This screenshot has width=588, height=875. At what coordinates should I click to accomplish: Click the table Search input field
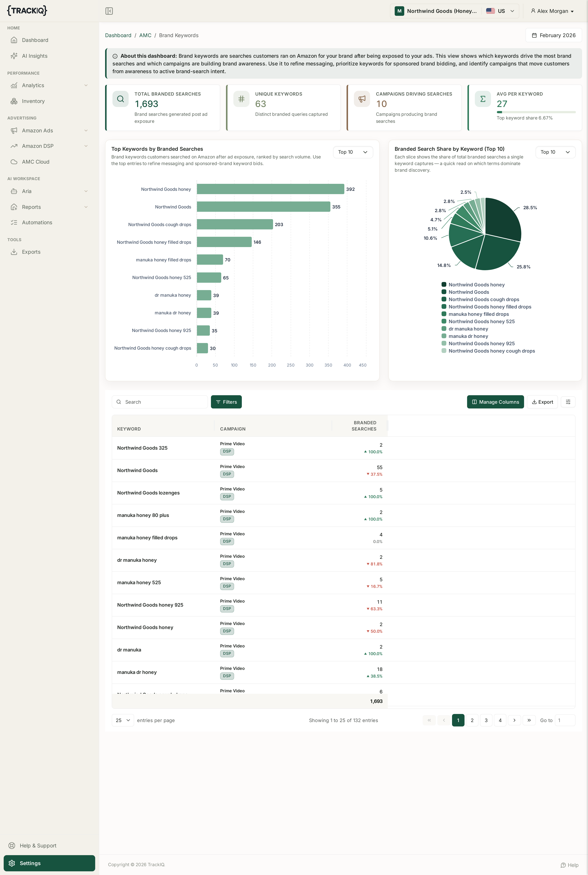[x=160, y=402]
